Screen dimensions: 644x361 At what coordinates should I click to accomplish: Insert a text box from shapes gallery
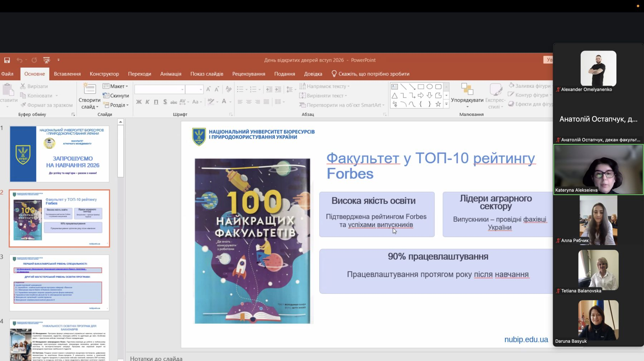click(395, 87)
